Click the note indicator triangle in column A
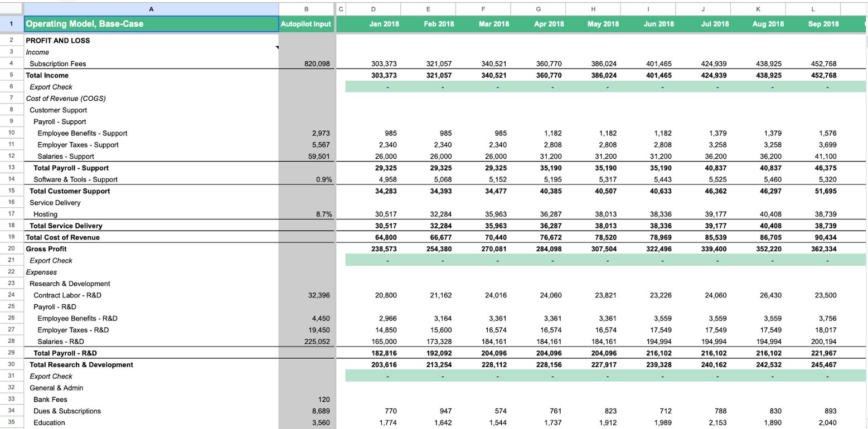 click(x=277, y=48)
